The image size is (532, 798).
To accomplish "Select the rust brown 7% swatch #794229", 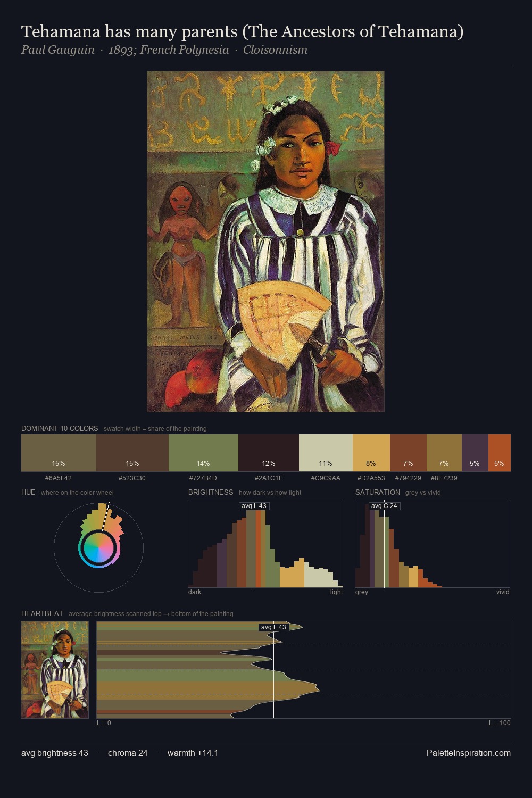I will 408,453.
